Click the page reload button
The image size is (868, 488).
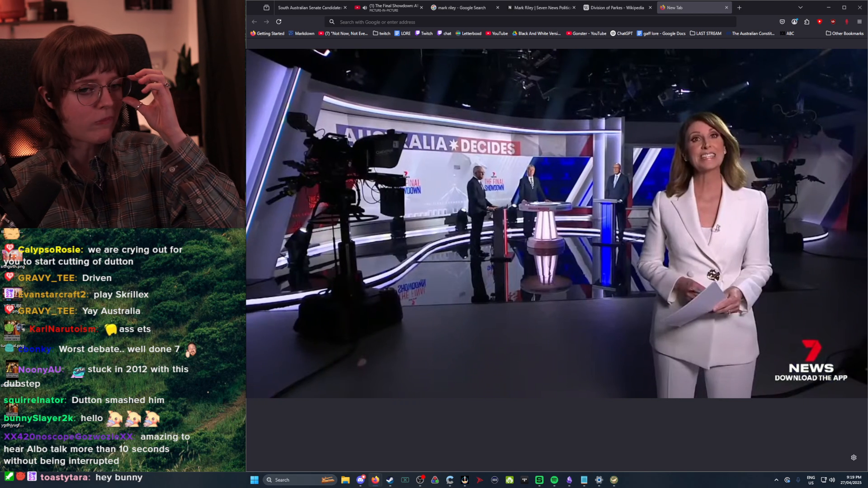[x=279, y=22]
